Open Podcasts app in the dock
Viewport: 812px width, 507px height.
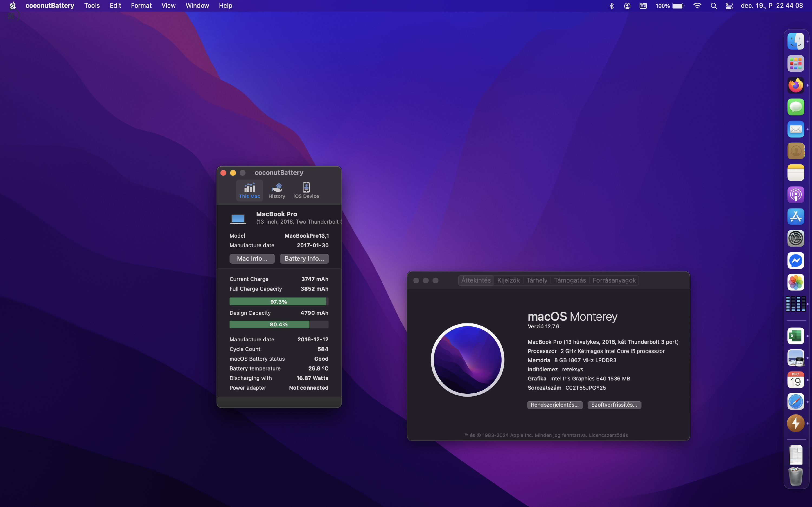click(795, 195)
